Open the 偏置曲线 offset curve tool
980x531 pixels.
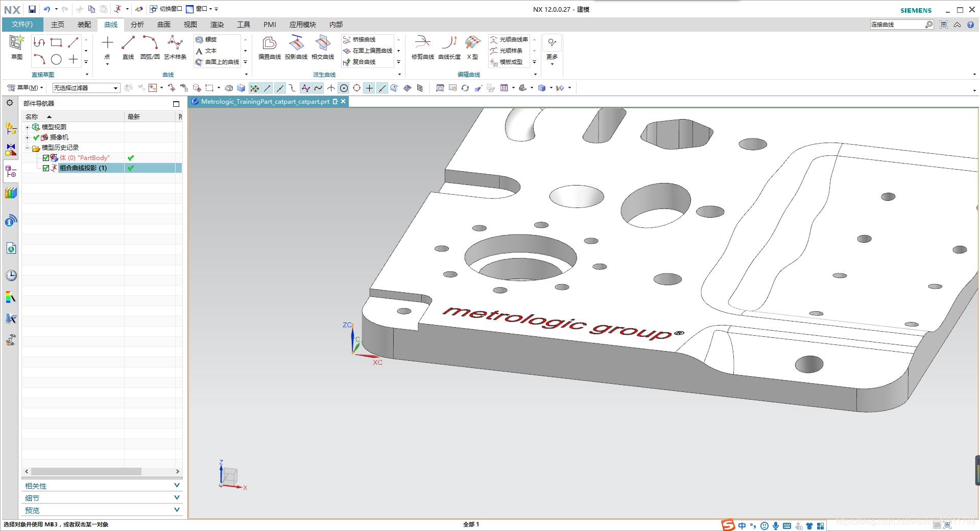[270, 47]
